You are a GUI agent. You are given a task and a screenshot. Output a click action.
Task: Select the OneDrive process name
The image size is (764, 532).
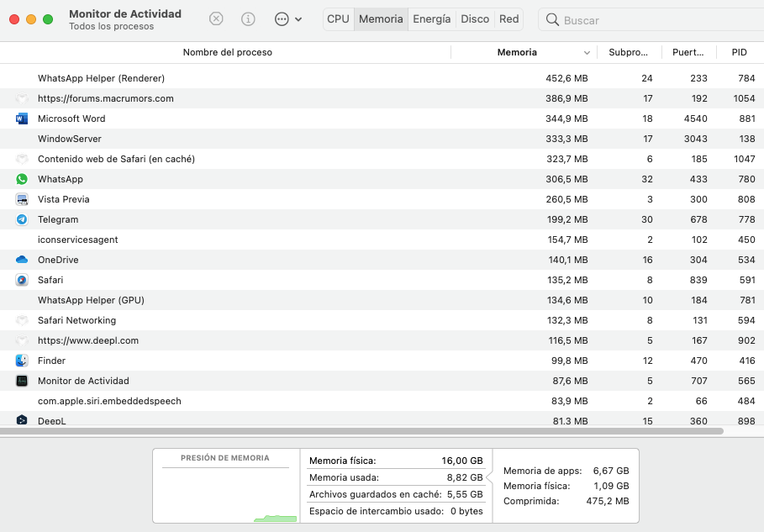click(58, 260)
